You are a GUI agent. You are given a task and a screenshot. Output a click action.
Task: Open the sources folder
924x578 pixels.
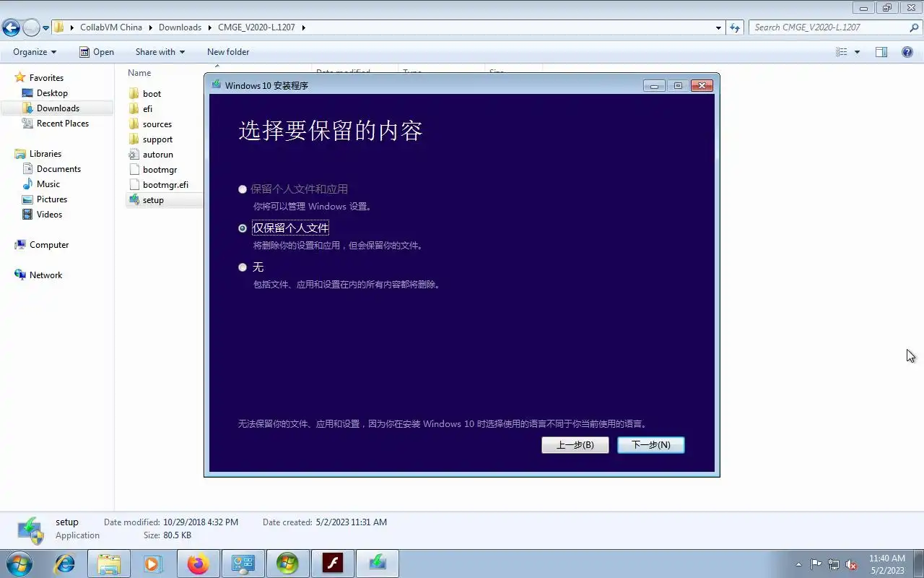(150, 124)
